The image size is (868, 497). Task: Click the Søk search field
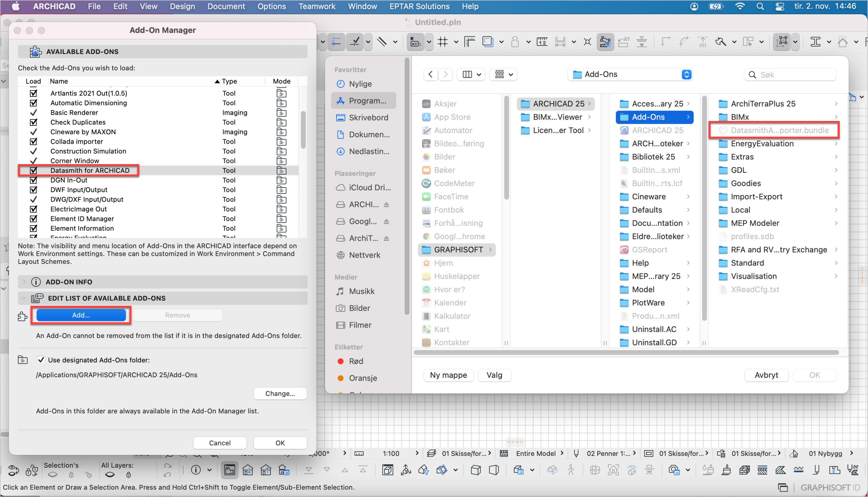coord(790,74)
